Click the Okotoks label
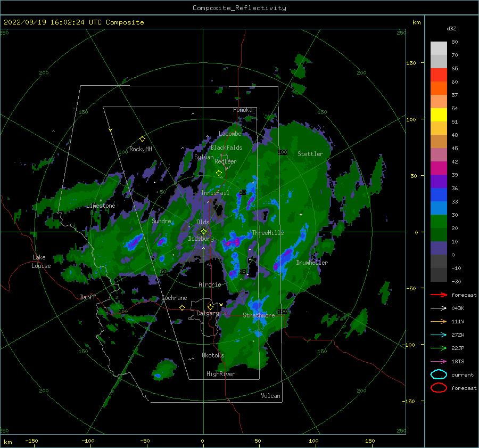This screenshot has height=448, width=479. point(213,355)
